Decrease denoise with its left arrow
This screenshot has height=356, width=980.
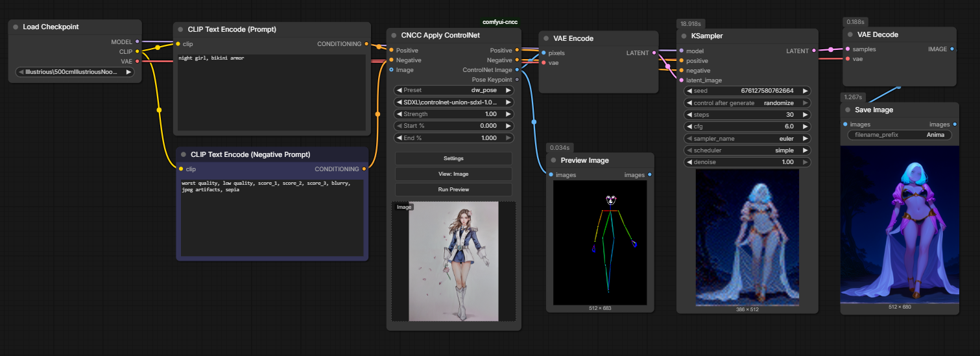pos(689,162)
